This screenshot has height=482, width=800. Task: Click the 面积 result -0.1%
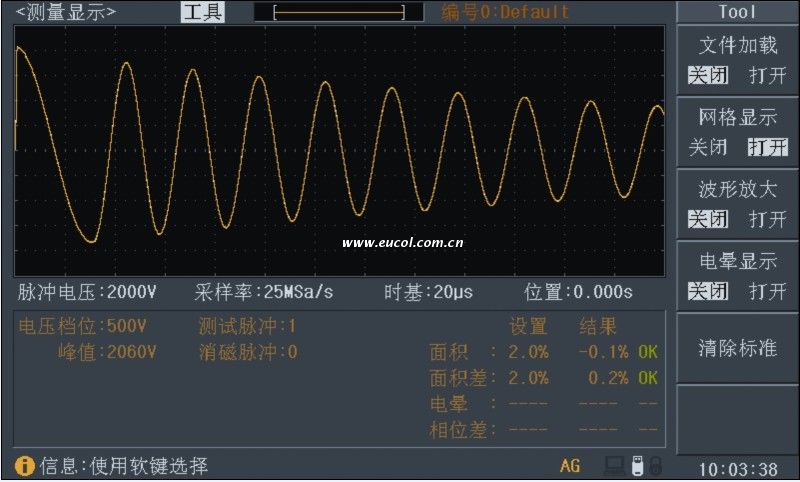point(604,352)
